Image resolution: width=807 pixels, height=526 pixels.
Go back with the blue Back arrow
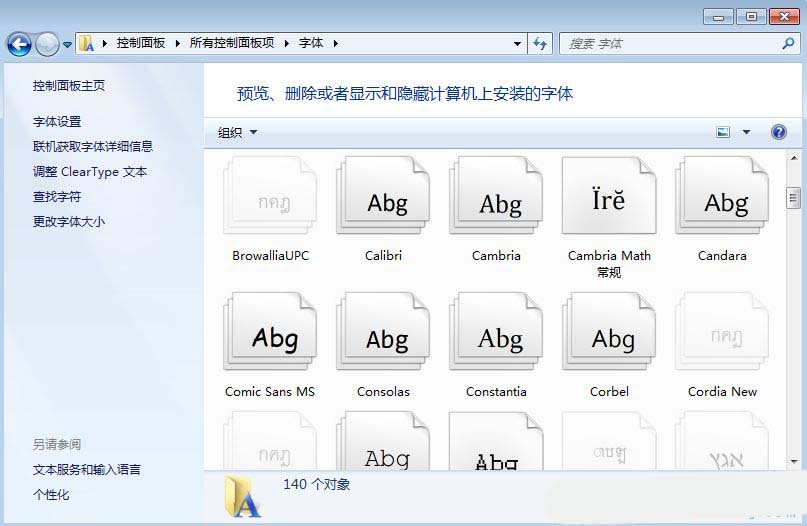(x=20, y=45)
